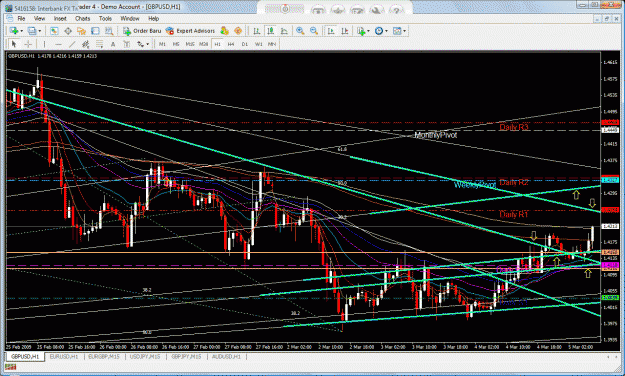This screenshot has height=376, width=625.
Task: Open the New Chart dropdown arrow
Action: (x=21, y=31)
